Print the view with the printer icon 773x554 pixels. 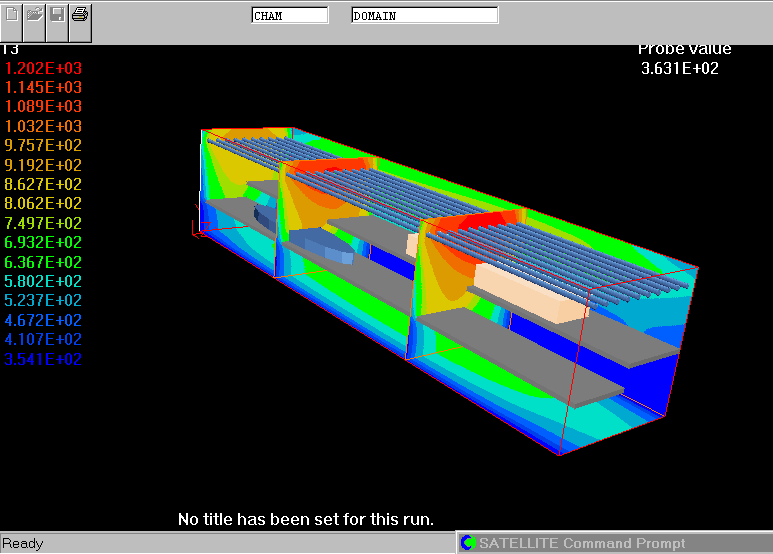coord(81,15)
